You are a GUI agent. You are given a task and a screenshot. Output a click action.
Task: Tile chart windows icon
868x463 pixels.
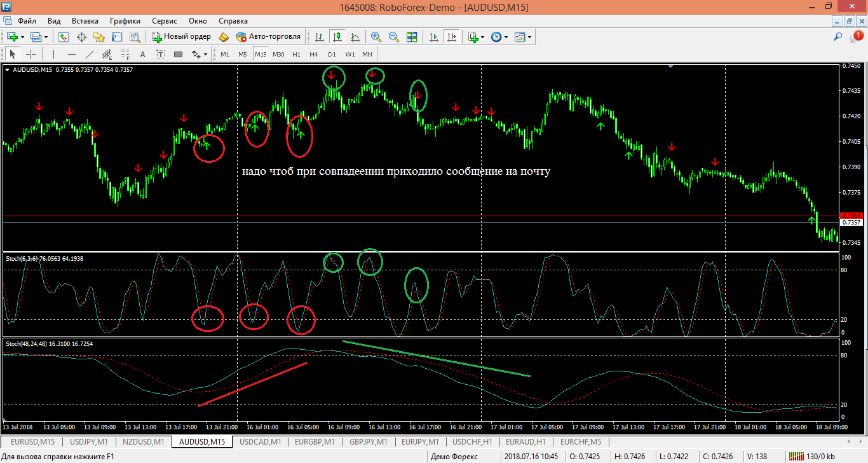click(412, 37)
